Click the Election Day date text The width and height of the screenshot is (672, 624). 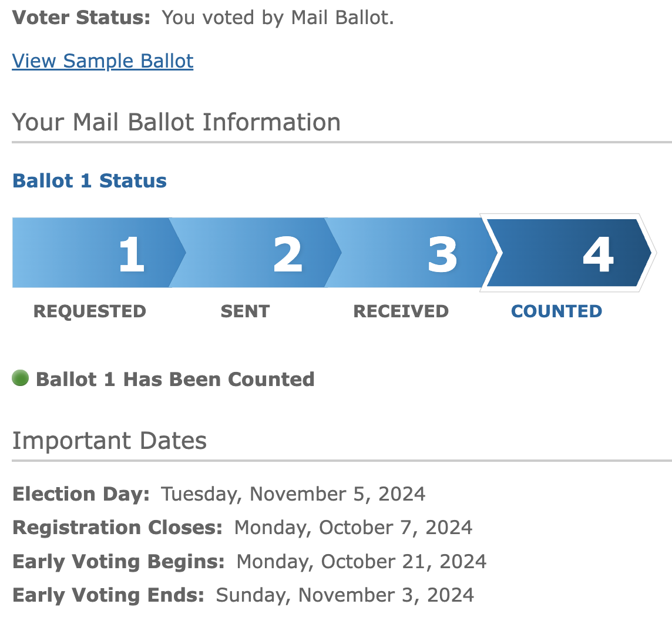pyautogui.click(x=293, y=494)
